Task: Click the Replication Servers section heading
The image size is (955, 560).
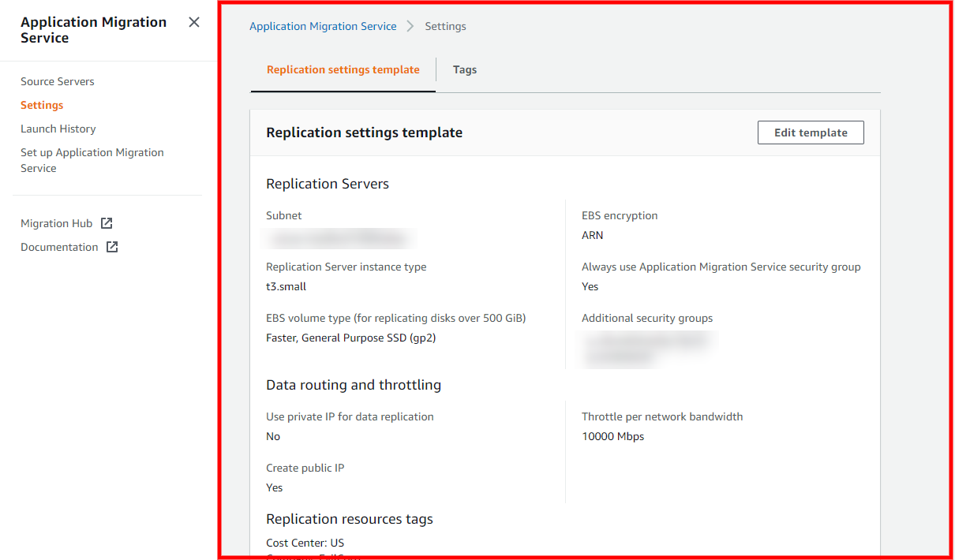Action: click(x=328, y=184)
